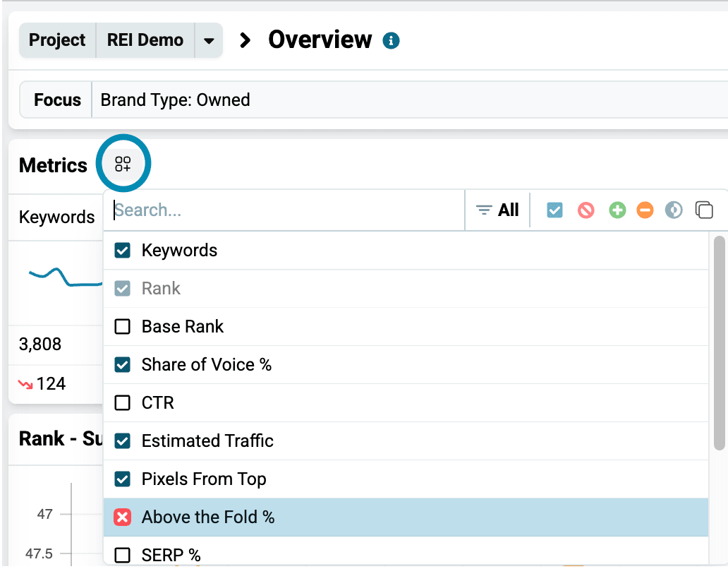Click the Share of Voice % text

[x=207, y=364]
